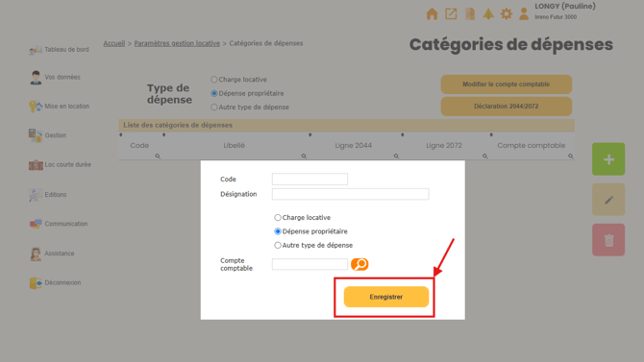Click the Code column filter magnifier
644x362 pixels.
tap(158, 156)
